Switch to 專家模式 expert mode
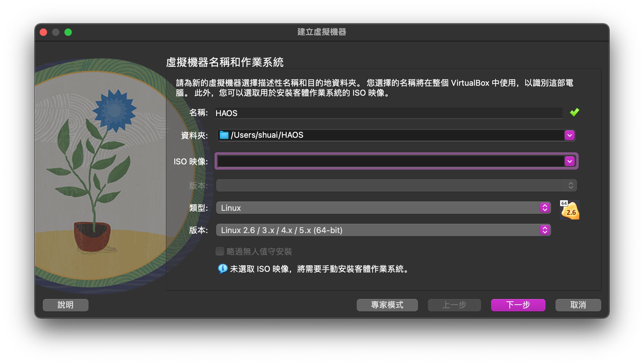The image size is (644, 364). (387, 305)
